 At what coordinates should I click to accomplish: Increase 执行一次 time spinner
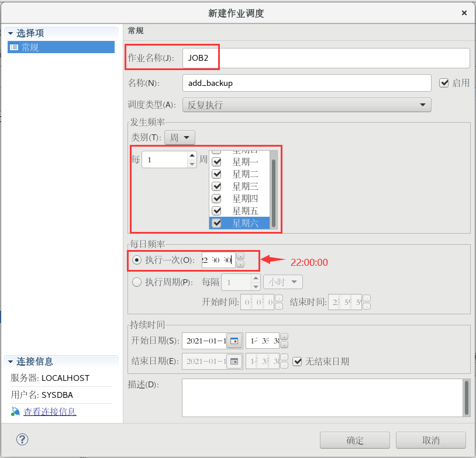pos(240,256)
